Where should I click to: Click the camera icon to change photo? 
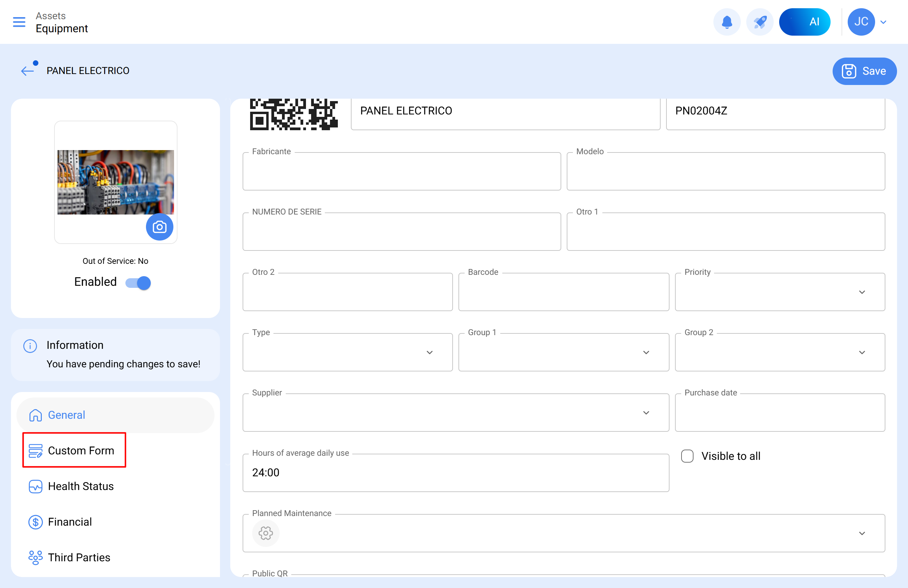(x=159, y=227)
